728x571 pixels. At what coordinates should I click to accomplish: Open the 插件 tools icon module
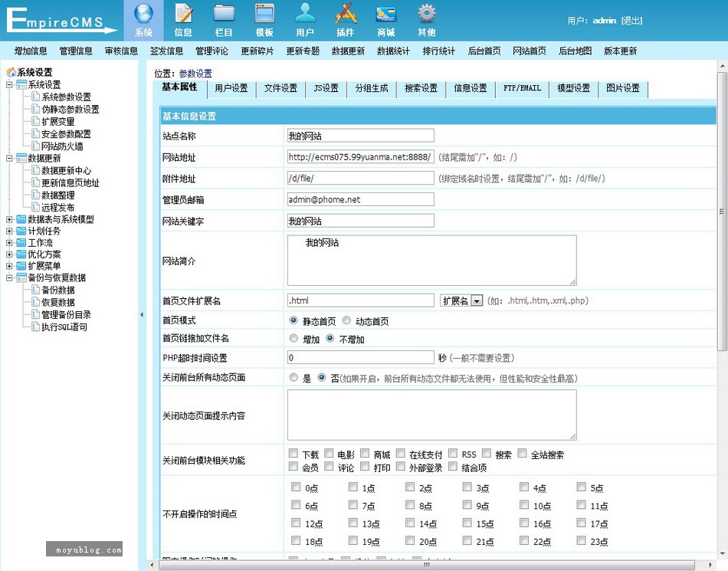click(x=346, y=14)
